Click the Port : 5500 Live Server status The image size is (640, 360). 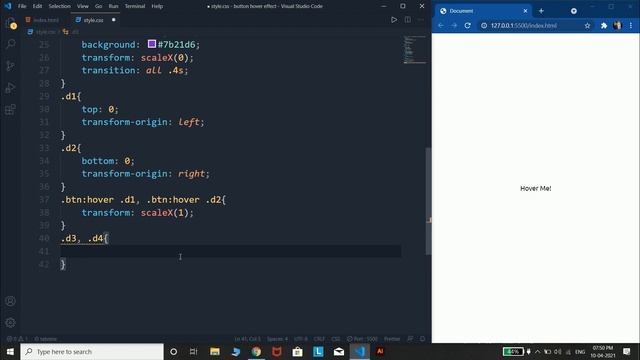click(x=362, y=339)
